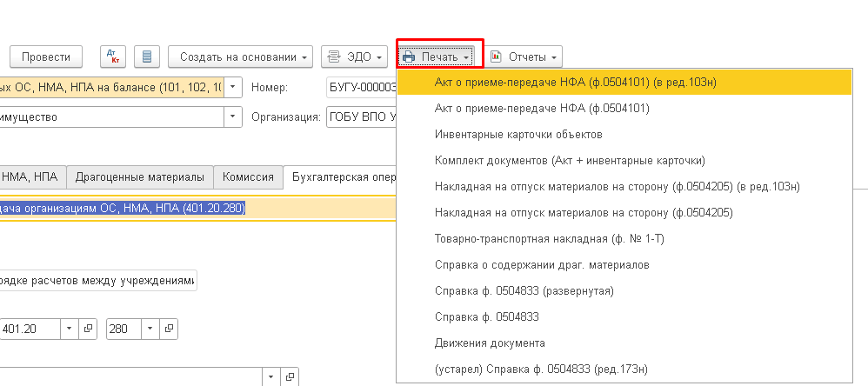The width and height of the screenshot is (868, 386).
Task: Click the Номер input field
Action: coord(360,87)
